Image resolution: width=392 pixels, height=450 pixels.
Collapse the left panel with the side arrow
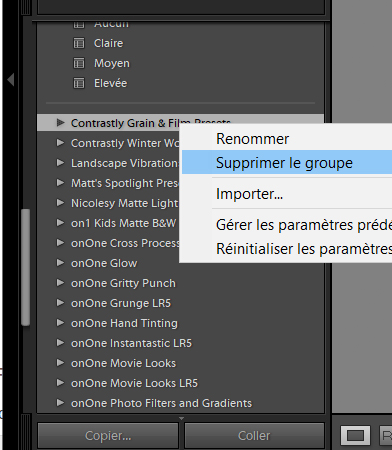11,80
